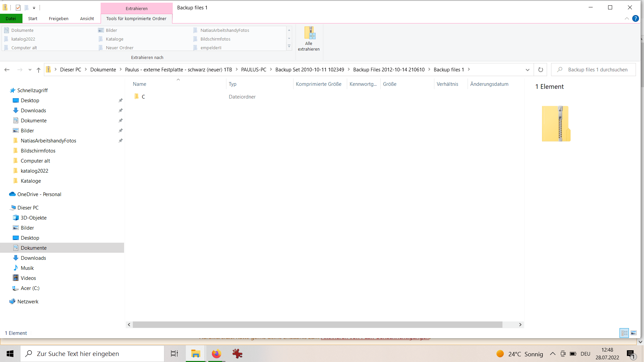Image resolution: width=644 pixels, height=362 pixels.
Task: Click the properties icon in the quick access toolbar
Action: (18, 7)
